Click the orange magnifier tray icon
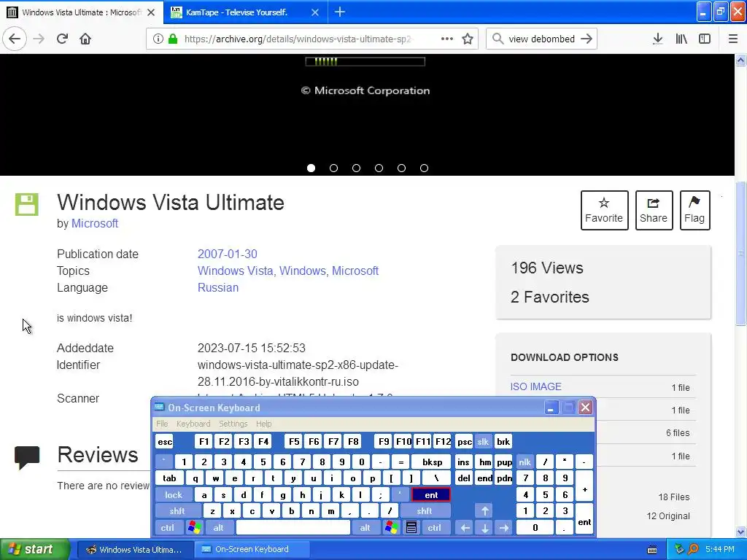This screenshot has width=747, height=560. point(693,549)
